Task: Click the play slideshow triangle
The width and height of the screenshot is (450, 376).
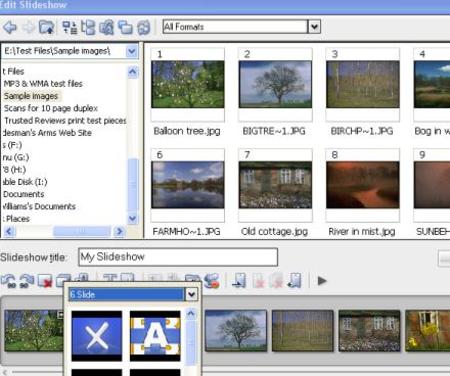Action: click(322, 281)
